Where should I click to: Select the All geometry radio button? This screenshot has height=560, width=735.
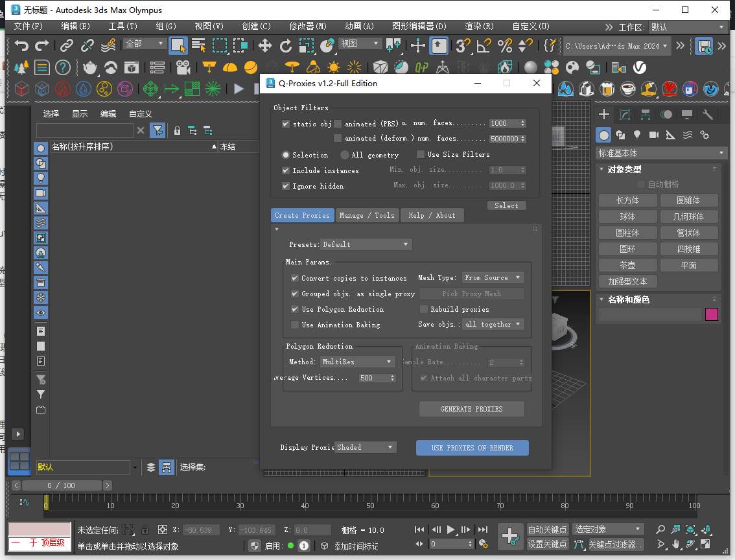[344, 154]
